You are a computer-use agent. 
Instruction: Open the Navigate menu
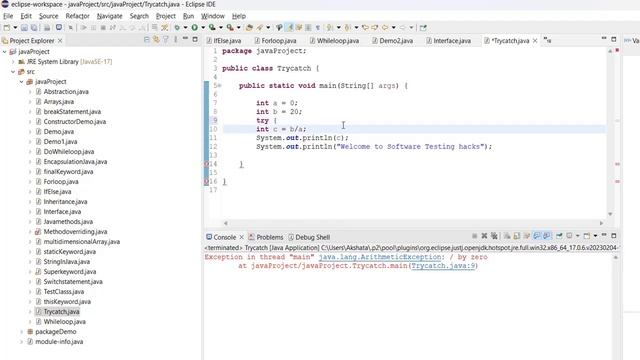109,16
